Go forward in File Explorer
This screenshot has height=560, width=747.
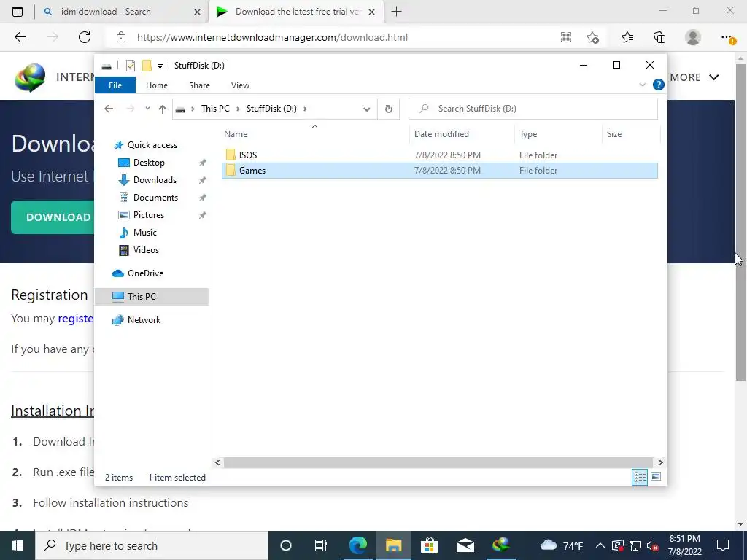click(130, 109)
